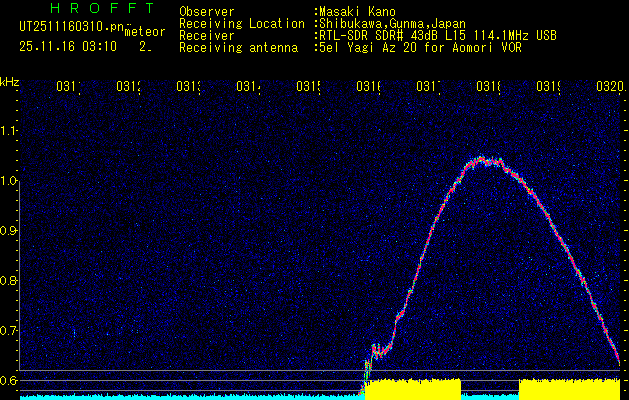
Task: Click the right yellow signal-level bar
Action: 568,388
